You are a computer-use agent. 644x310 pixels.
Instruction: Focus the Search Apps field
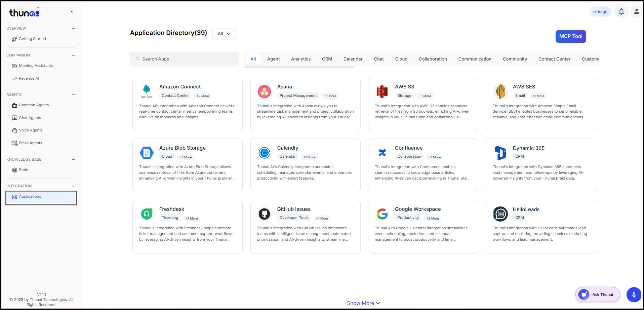185,59
